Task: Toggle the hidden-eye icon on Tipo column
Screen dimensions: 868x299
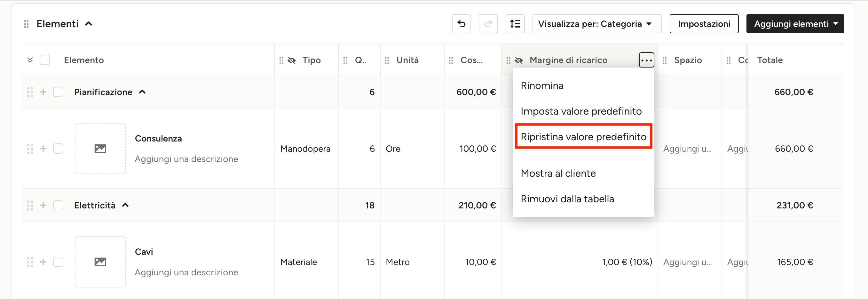Action: 292,60
